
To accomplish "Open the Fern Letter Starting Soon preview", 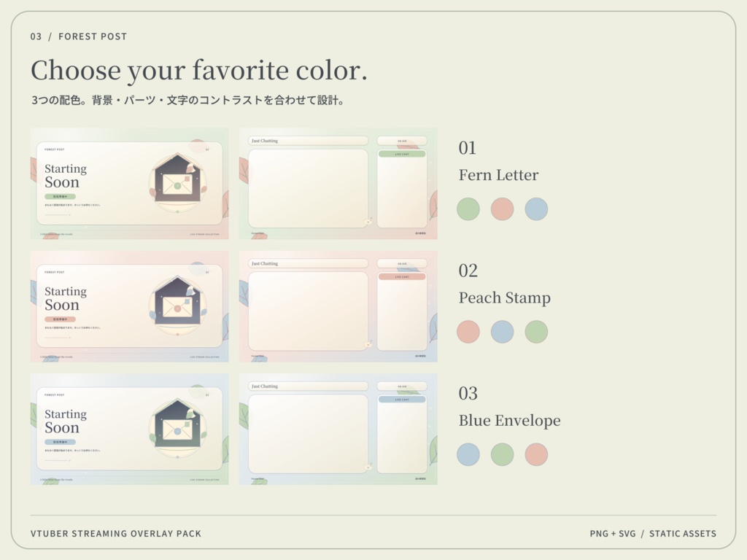I will pos(129,183).
